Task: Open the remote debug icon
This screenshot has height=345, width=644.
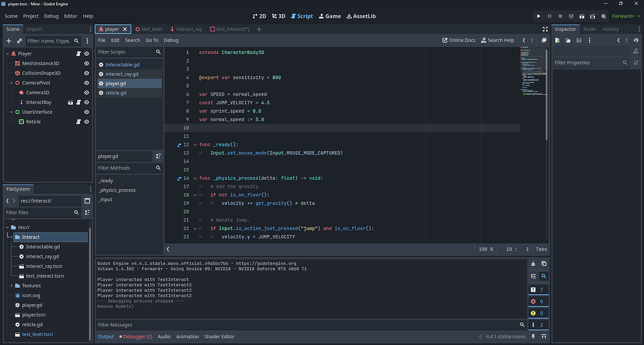Action: pyautogui.click(x=571, y=16)
